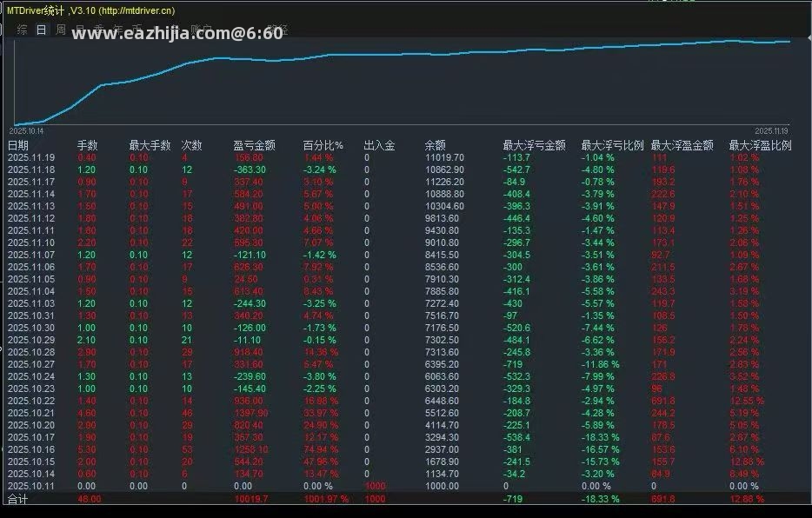The width and height of the screenshot is (812, 518).
Task: Click deposit value 1000 on 2025.10.11 row
Action: [375, 486]
